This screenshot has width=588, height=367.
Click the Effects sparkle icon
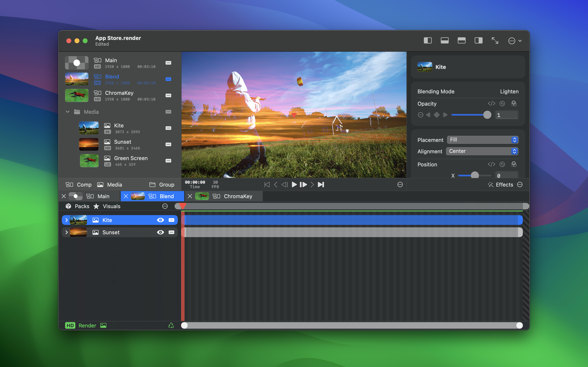[491, 185]
